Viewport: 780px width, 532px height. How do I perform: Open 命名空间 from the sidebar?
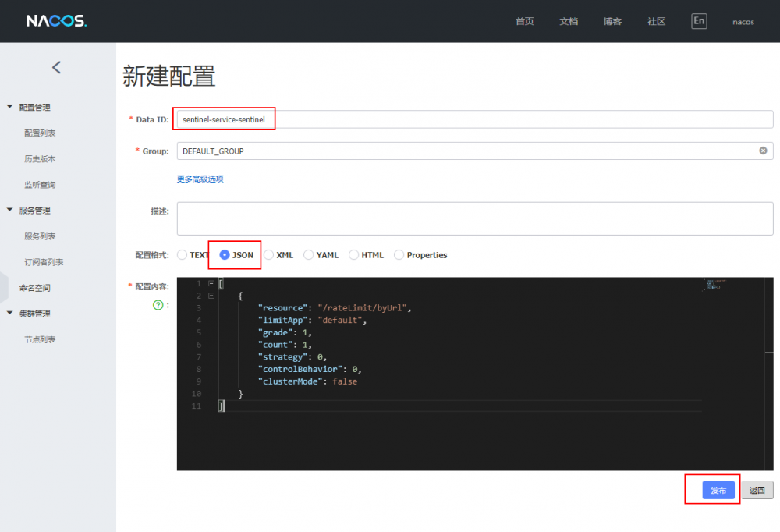[x=34, y=287]
